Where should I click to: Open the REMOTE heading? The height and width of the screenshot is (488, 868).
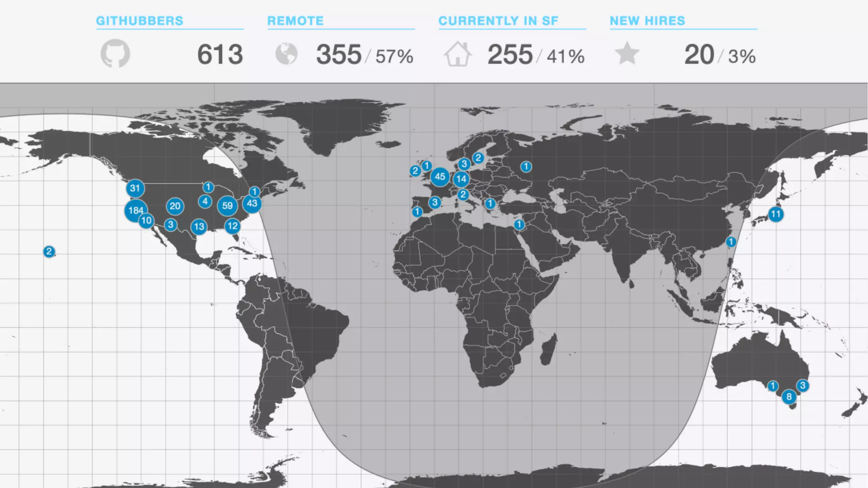(x=295, y=21)
